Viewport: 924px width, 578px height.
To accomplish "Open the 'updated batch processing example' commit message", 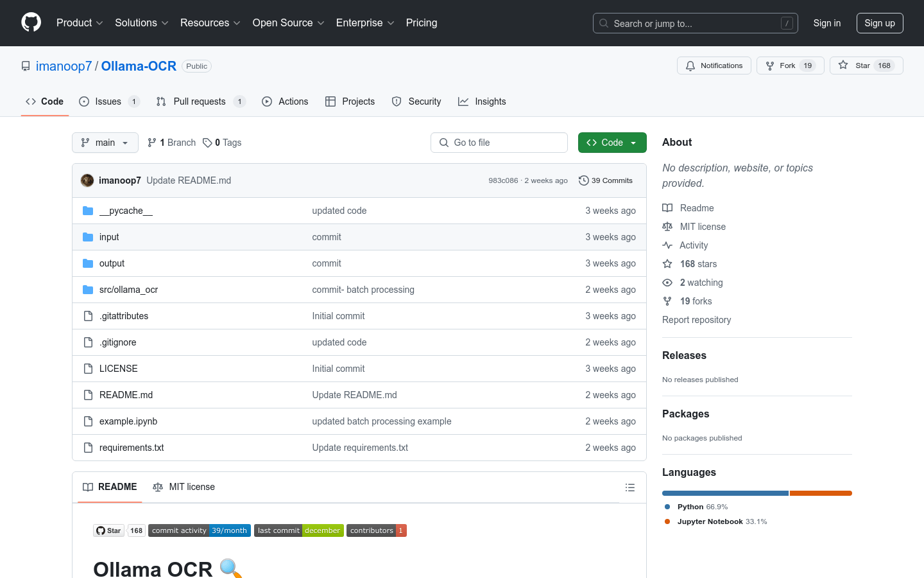I will click(x=382, y=421).
